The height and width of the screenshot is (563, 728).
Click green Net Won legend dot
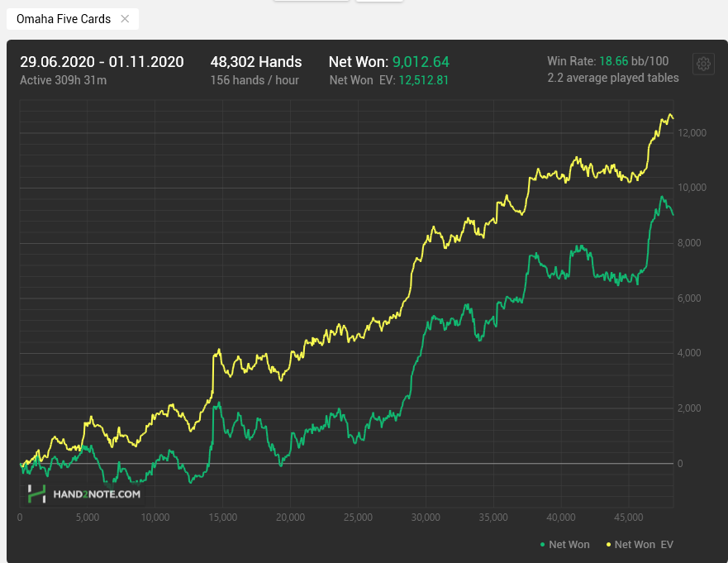542,545
